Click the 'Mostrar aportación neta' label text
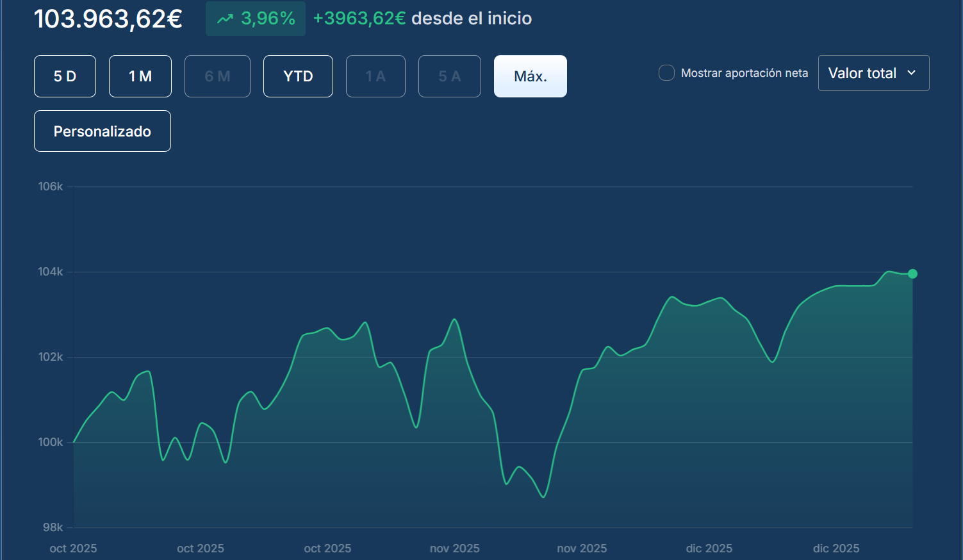963x560 pixels. (744, 73)
